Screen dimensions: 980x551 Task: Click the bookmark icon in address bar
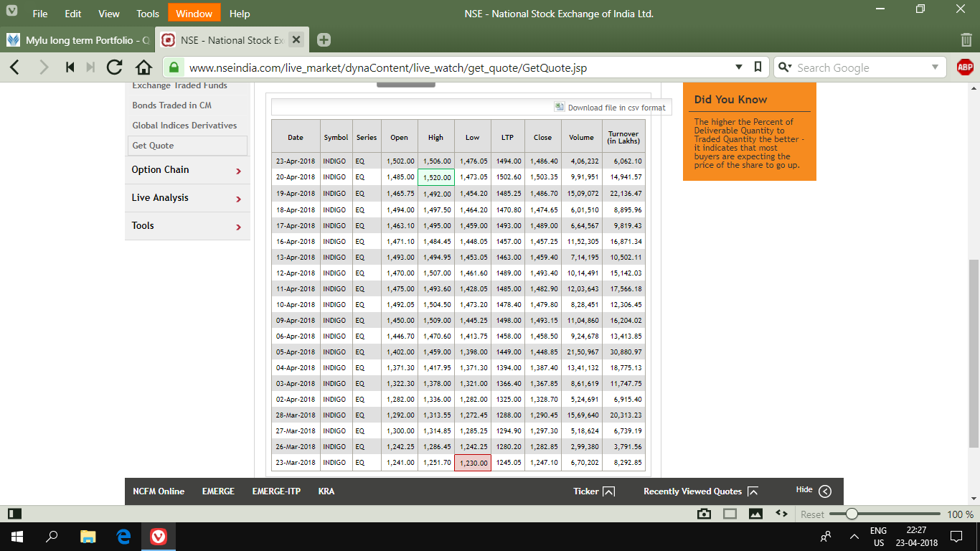pyautogui.click(x=758, y=67)
